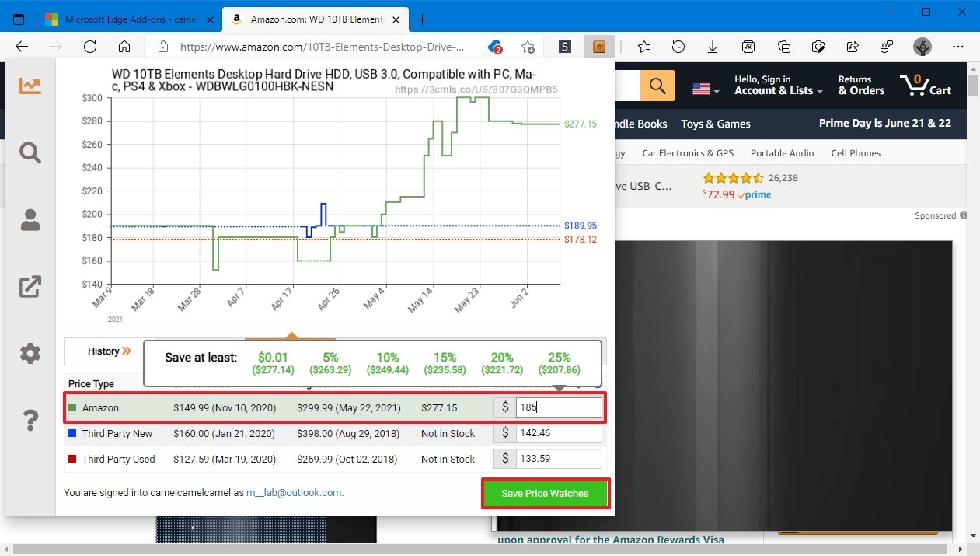980x556 pixels.
Task: Open Toys & Games menu item
Action: (x=716, y=124)
